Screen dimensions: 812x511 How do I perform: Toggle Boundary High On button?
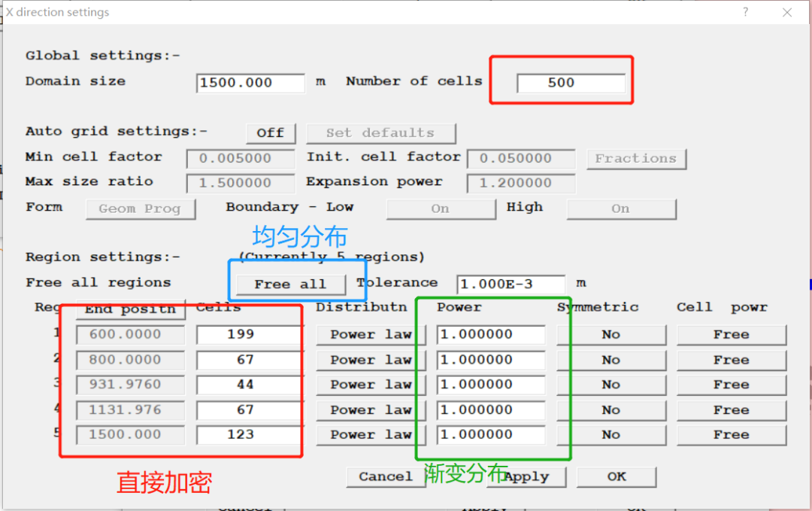[x=622, y=209]
